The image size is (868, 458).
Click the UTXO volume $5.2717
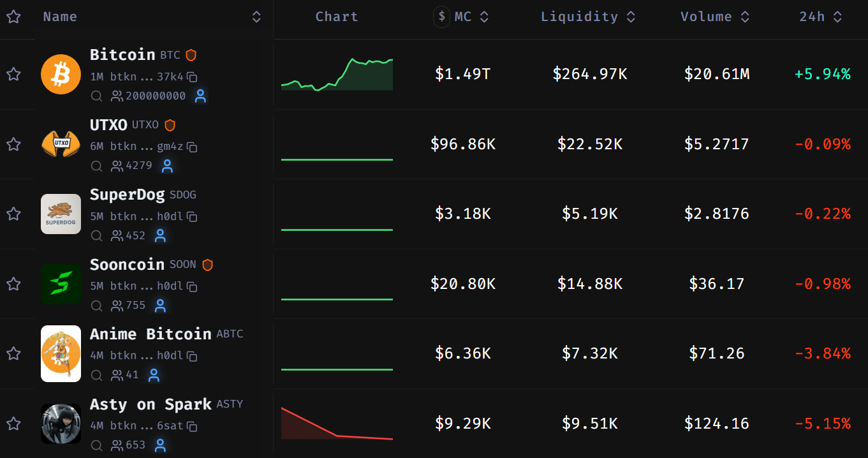click(x=716, y=144)
